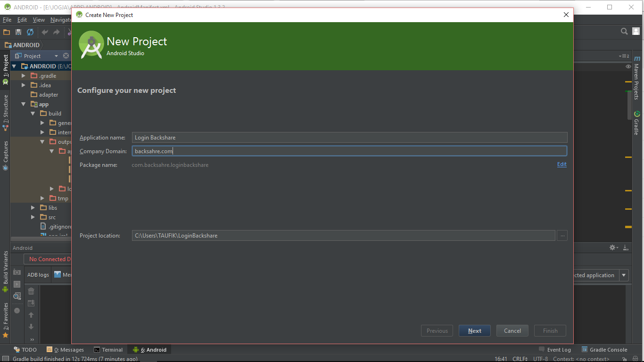Click the Edit link beside package name

point(561,164)
